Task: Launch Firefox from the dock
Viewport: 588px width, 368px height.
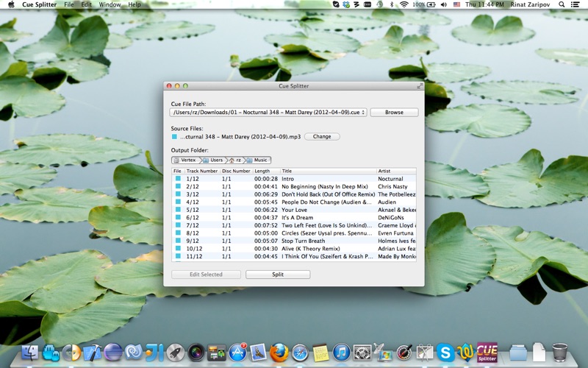Action: pos(279,353)
